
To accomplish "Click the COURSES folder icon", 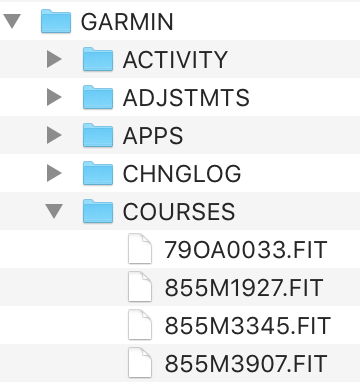I will (98, 211).
